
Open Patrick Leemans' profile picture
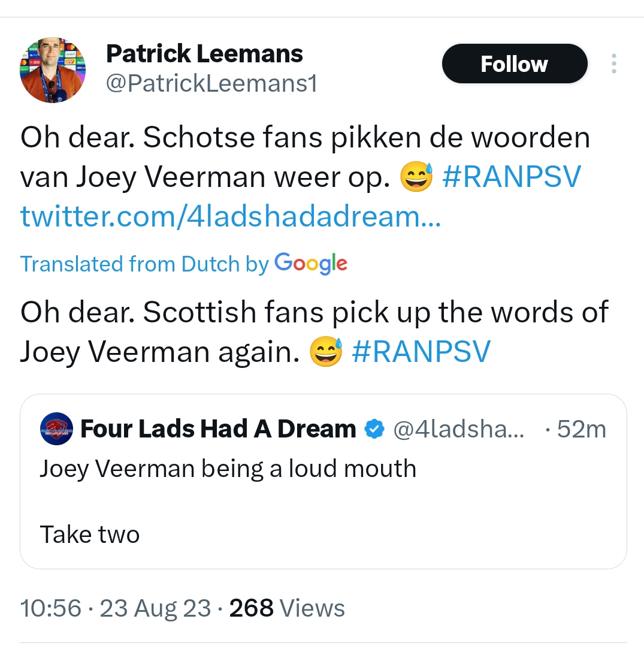(x=53, y=70)
